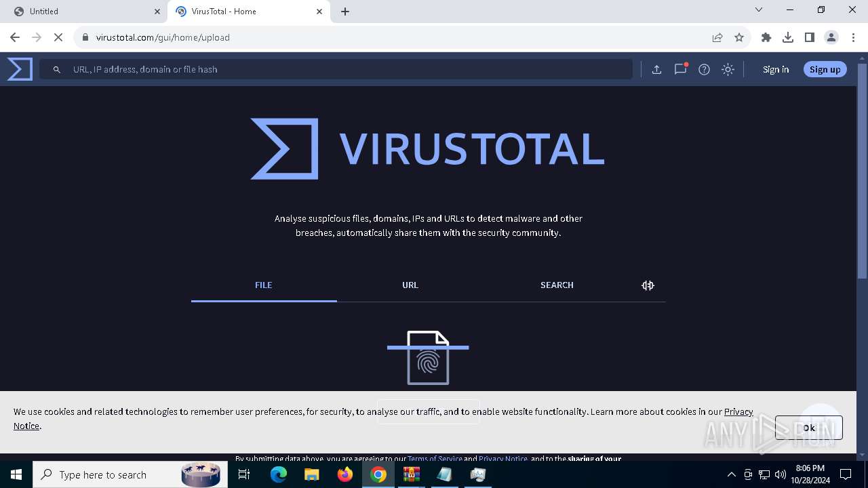Click the share page icon in the address bar
Viewport: 868px width, 488px height.
(717, 37)
